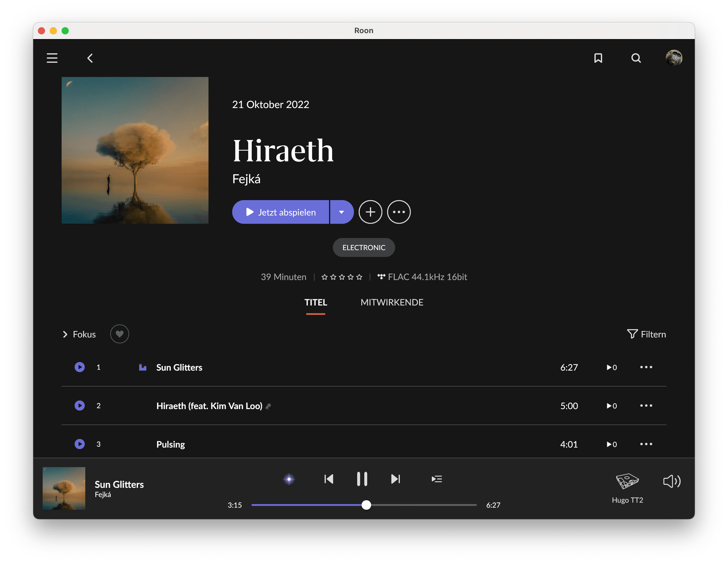Select the TITEL tab
Viewport: 728px width, 563px height.
[315, 302]
